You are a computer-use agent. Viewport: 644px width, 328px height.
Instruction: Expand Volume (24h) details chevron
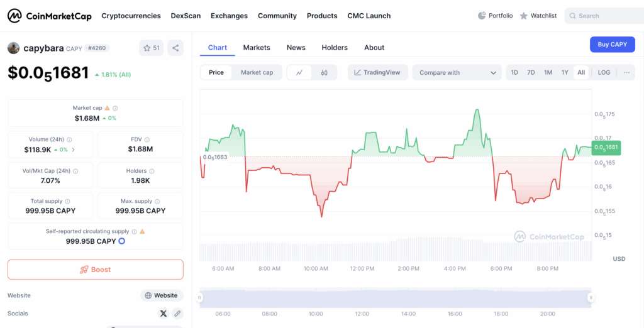(74, 150)
